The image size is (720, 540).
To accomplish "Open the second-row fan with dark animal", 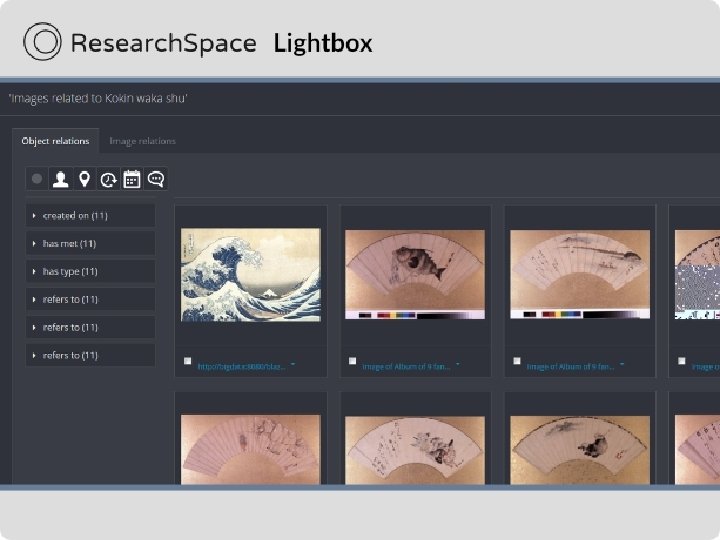I will [x=580, y=450].
